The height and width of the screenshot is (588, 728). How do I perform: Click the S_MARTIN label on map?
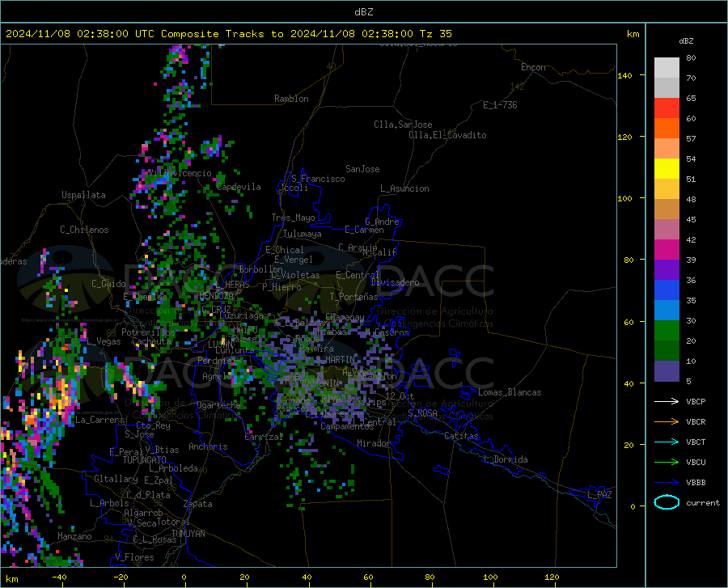click(x=336, y=359)
